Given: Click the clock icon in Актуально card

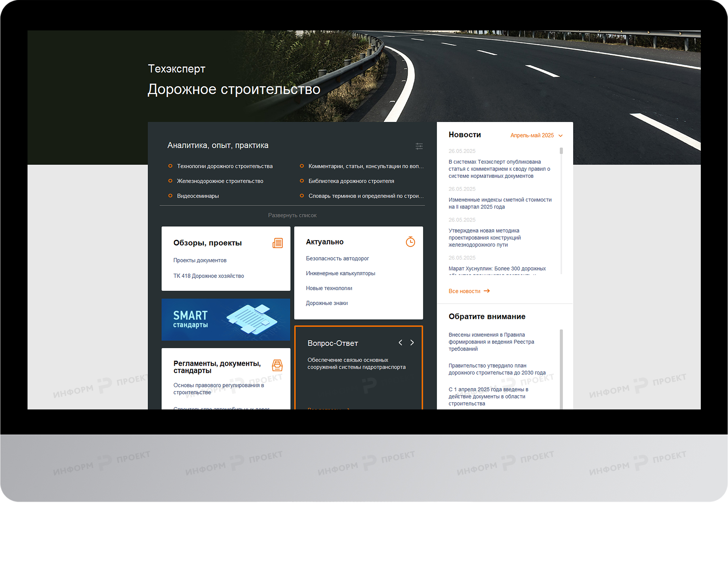Looking at the screenshot, I should coord(410,242).
